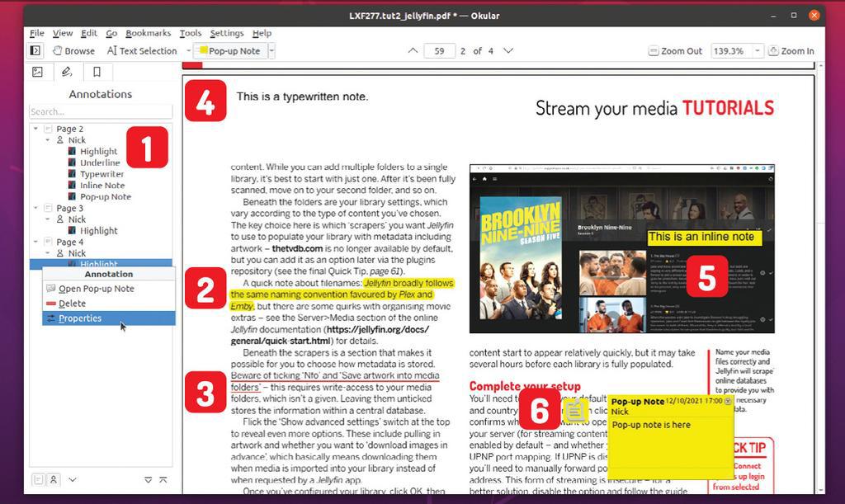Click the yellow inline note on screenshot
The width and height of the screenshot is (845, 504).
[x=705, y=237]
